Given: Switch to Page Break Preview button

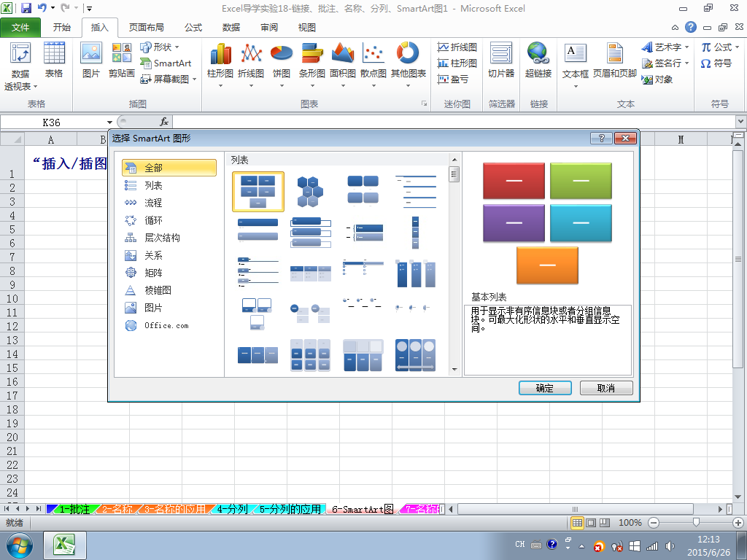Looking at the screenshot, I should pyautogui.click(x=605, y=523).
